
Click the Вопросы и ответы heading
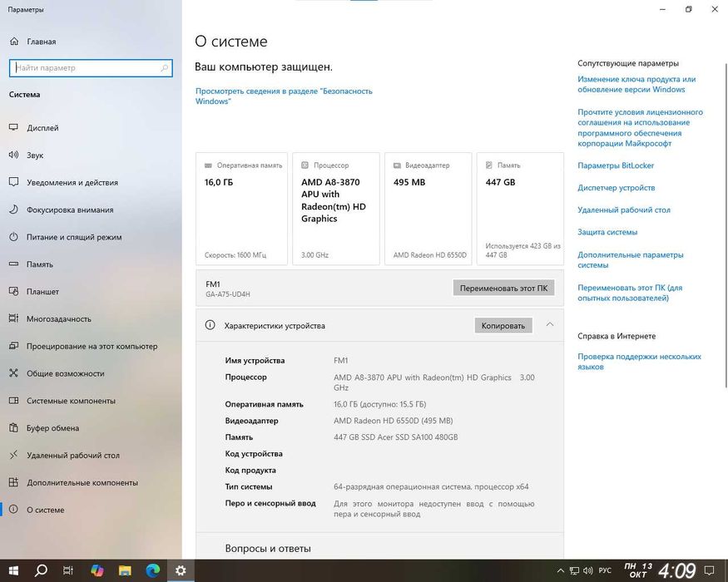(268, 548)
